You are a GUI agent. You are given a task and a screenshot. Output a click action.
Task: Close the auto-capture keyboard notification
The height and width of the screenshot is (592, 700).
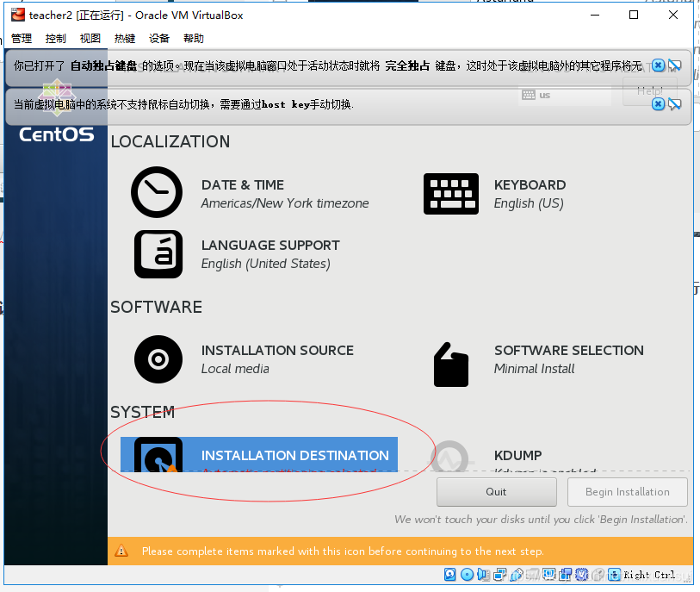click(x=658, y=65)
